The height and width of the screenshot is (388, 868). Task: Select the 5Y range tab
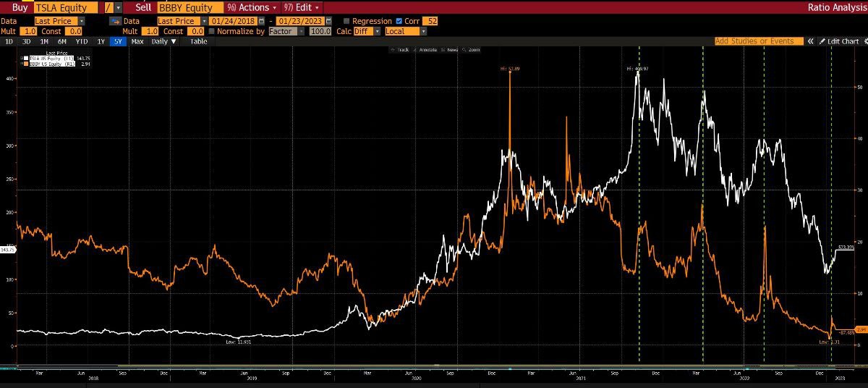118,41
